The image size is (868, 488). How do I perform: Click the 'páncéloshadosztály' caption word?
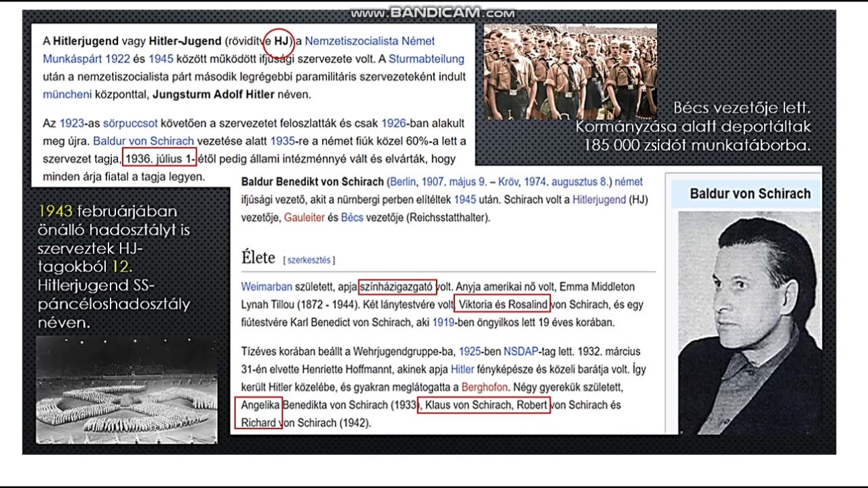pos(114,304)
